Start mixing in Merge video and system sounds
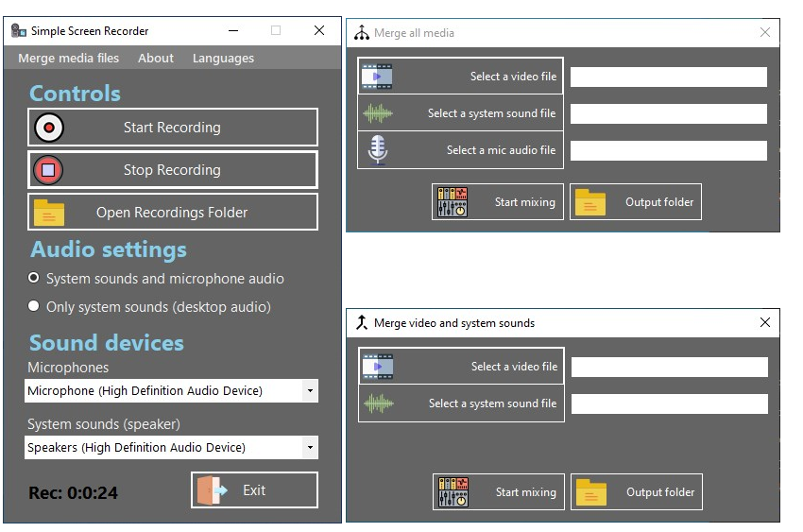This screenshot has height=532, width=803. click(x=526, y=492)
